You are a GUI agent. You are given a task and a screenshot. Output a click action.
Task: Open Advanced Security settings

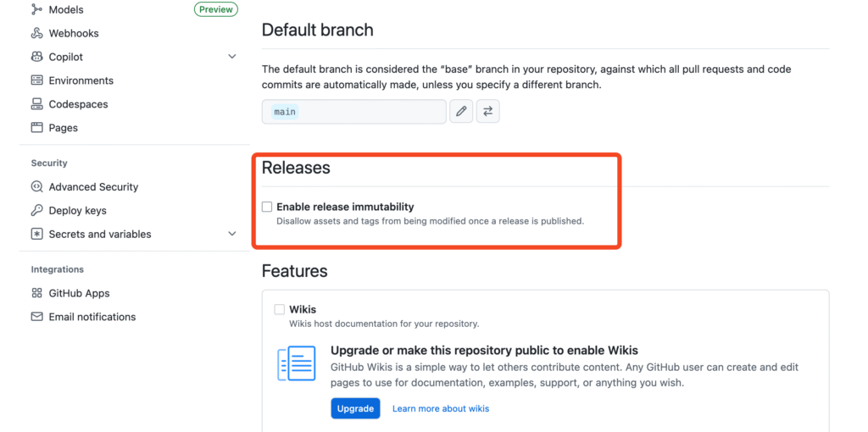pyautogui.click(x=93, y=187)
